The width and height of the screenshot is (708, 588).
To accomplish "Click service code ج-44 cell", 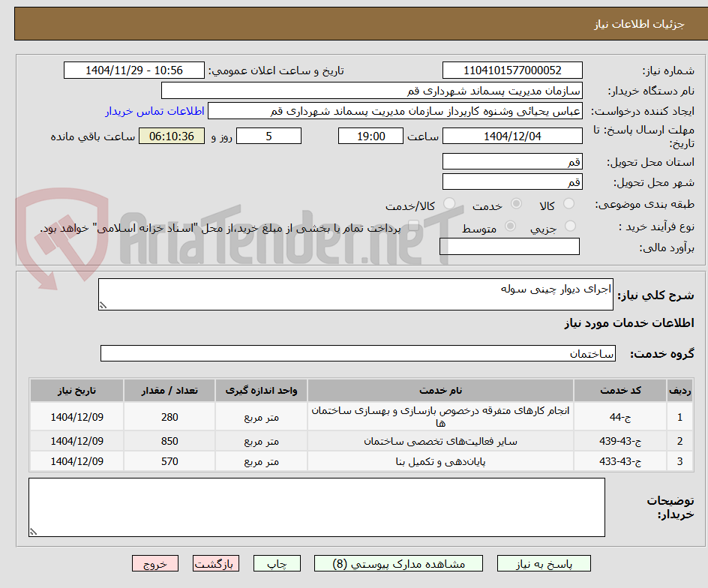I will pyautogui.click(x=620, y=417).
